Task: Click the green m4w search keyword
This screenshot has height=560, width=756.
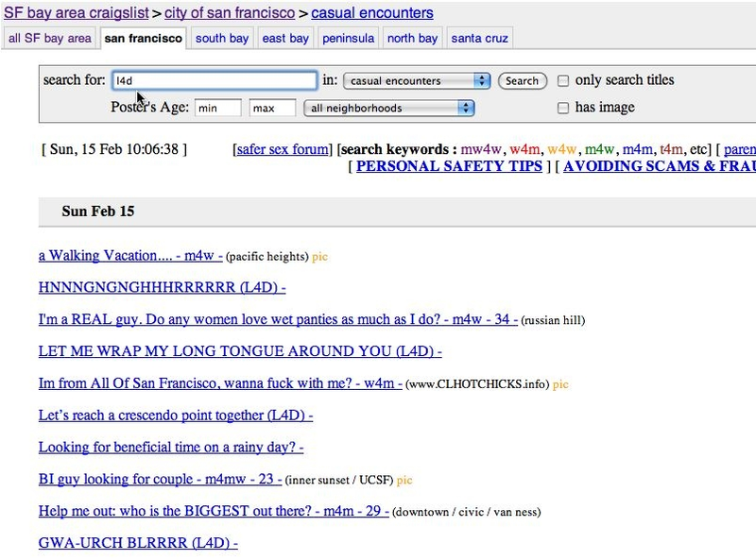Action: (x=599, y=149)
